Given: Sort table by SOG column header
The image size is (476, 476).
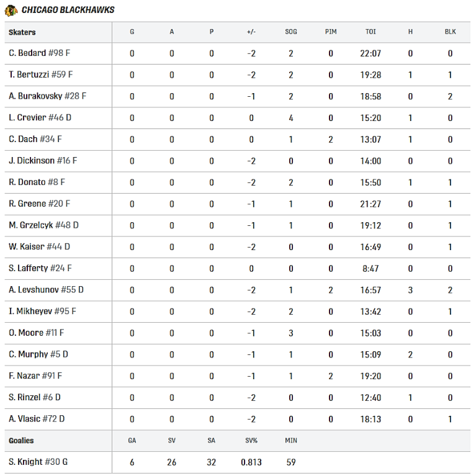Looking at the screenshot, I should [x=290, y=32].
